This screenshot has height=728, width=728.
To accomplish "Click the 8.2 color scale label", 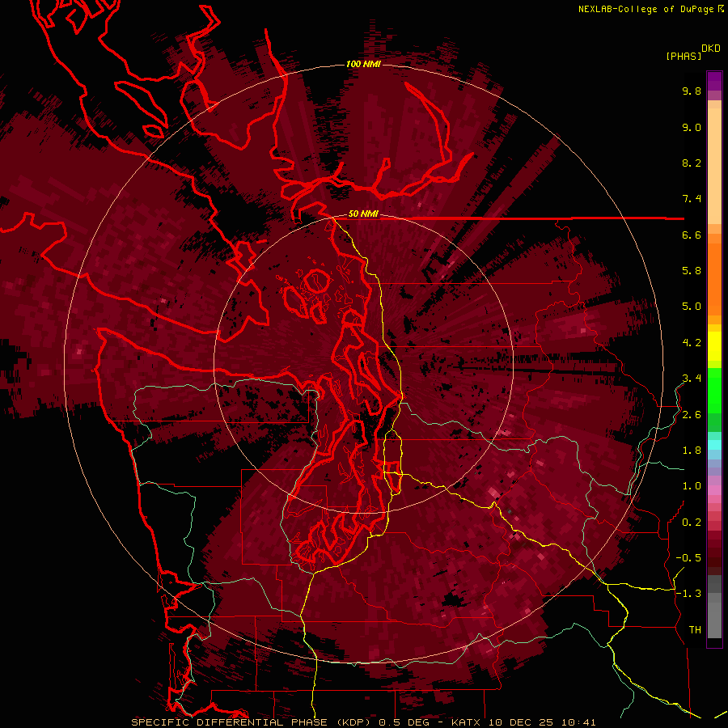I will [x=692, y=163].
